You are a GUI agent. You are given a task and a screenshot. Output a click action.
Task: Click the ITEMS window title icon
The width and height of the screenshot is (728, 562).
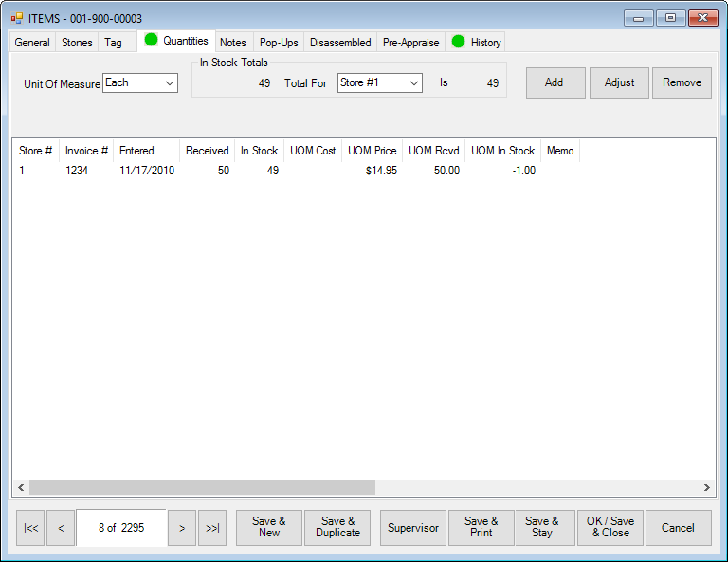click(x=17, y=18)
